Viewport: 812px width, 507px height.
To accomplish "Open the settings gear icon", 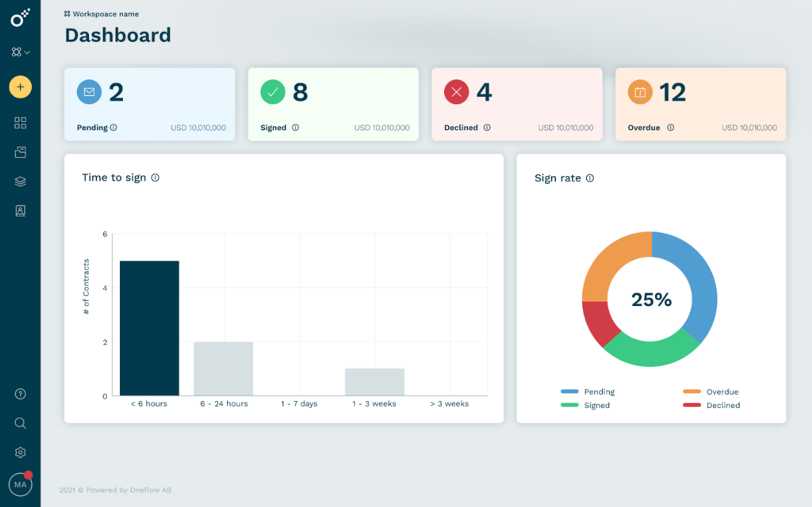I will click(x=20, y=452).
